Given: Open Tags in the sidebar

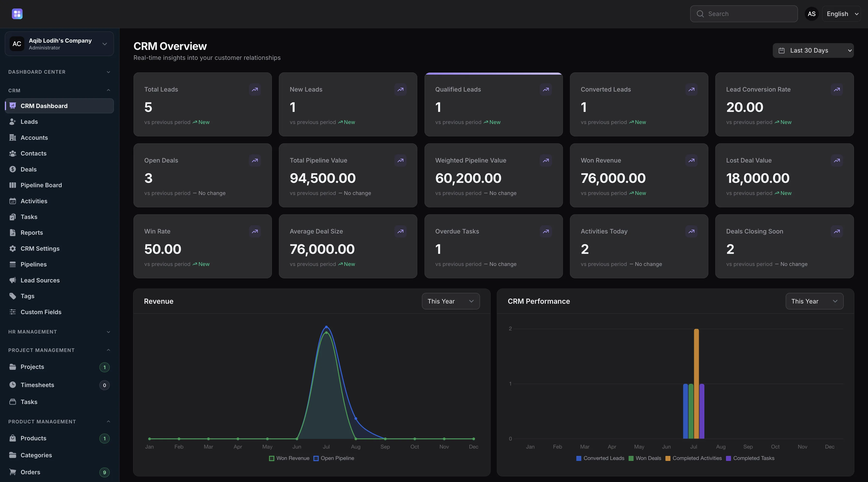Looking at the screenshot, I should pyautogui.click(x=59, y=296).
